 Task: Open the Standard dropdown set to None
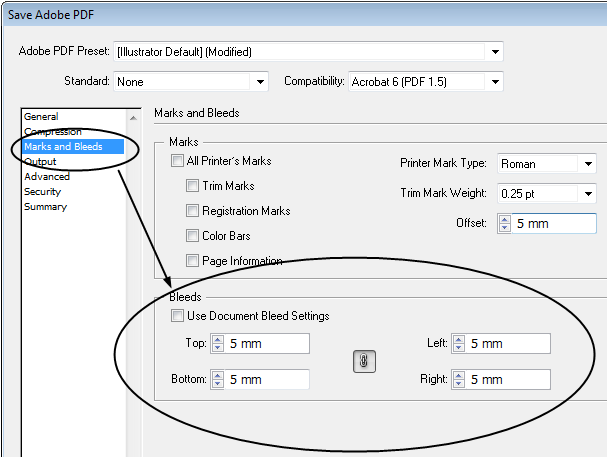pyautogui.click(x=191, y=82)
